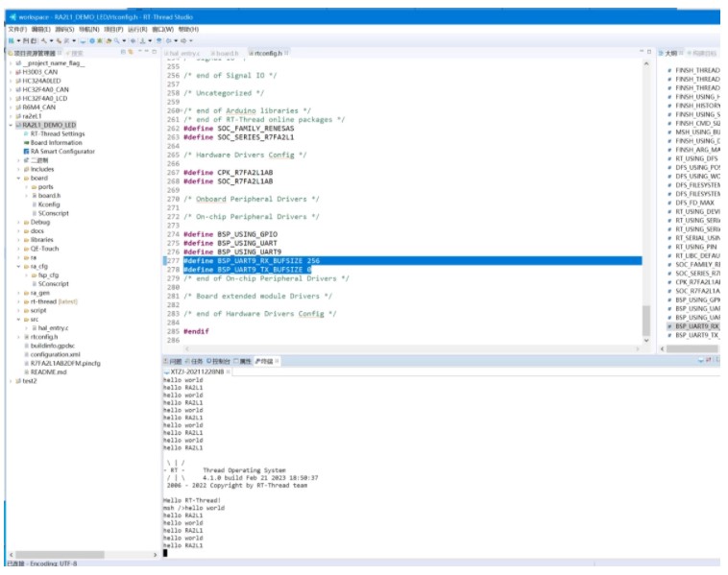Click the Save All toolbar icon

[34, 41]
